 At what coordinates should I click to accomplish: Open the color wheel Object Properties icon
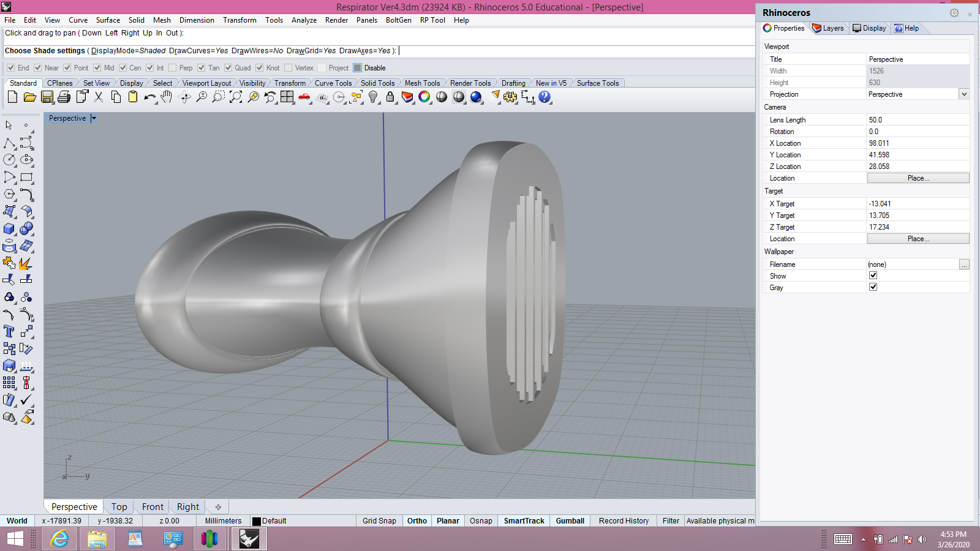tap(424, 97)
